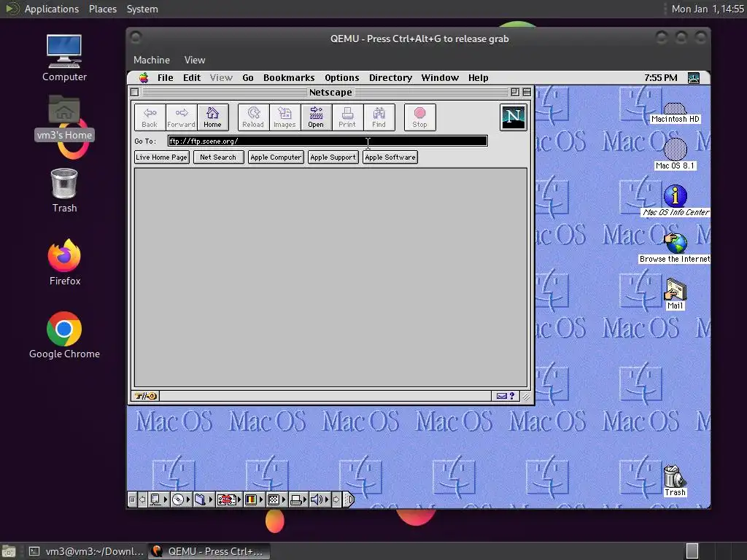Open the monitor resolution control strip module

pos(276,499)
